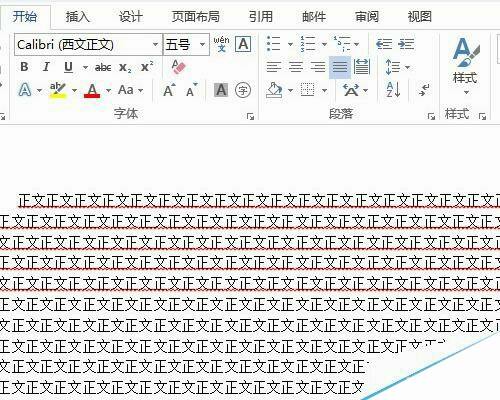500x400 pixels.
Task: Toggle superscript formatting
Action: click(147, 67)
